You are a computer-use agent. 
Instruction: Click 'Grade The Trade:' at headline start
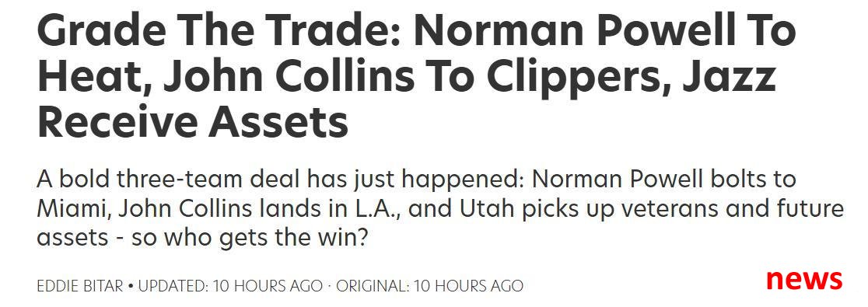click(219, 32)
